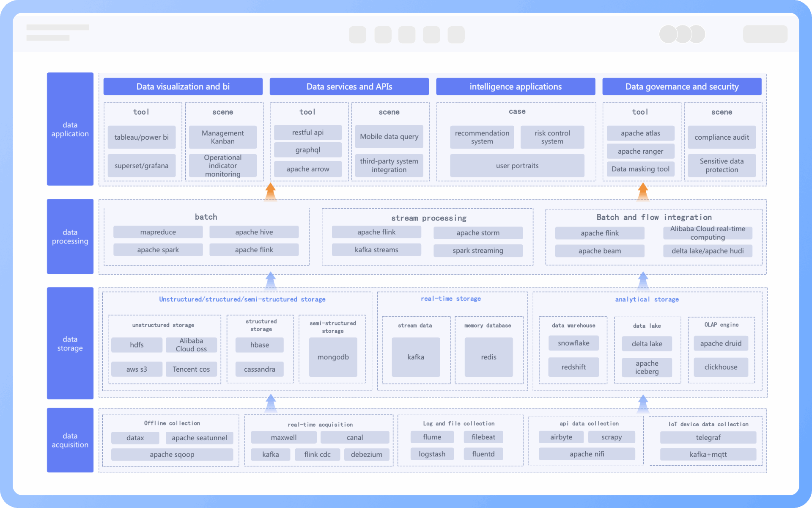Click the delta lake/apache hudi box
The height and width of the screenshot is (508, 812).
tap(708, 251)
